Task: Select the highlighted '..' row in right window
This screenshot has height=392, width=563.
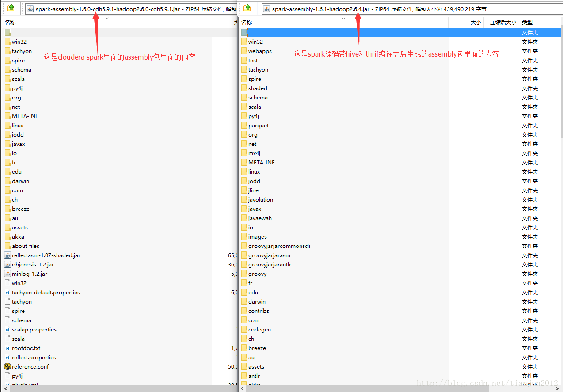Action: pyautogui.click(x=400, y=32)
